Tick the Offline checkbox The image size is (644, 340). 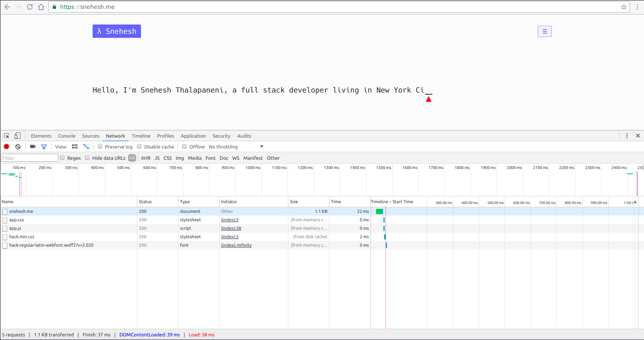(x=184, y=146)
